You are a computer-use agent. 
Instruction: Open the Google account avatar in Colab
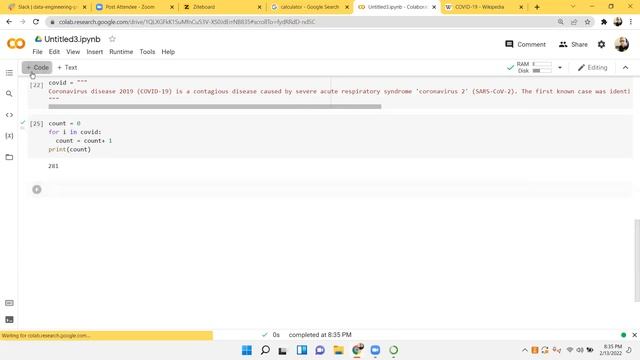(622, 44)
